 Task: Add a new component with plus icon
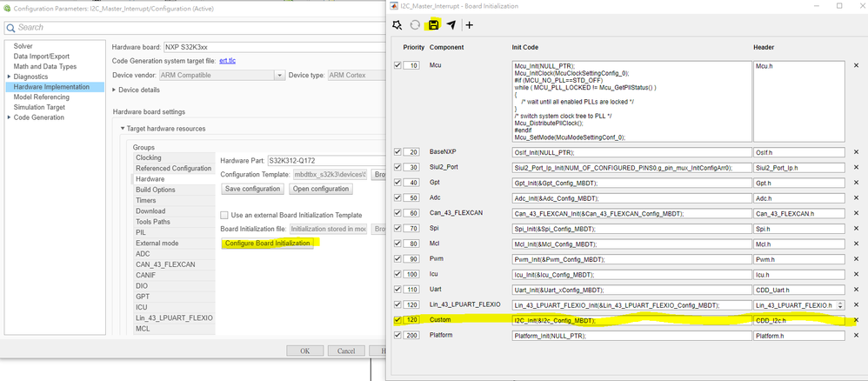[x=470, y=25]
